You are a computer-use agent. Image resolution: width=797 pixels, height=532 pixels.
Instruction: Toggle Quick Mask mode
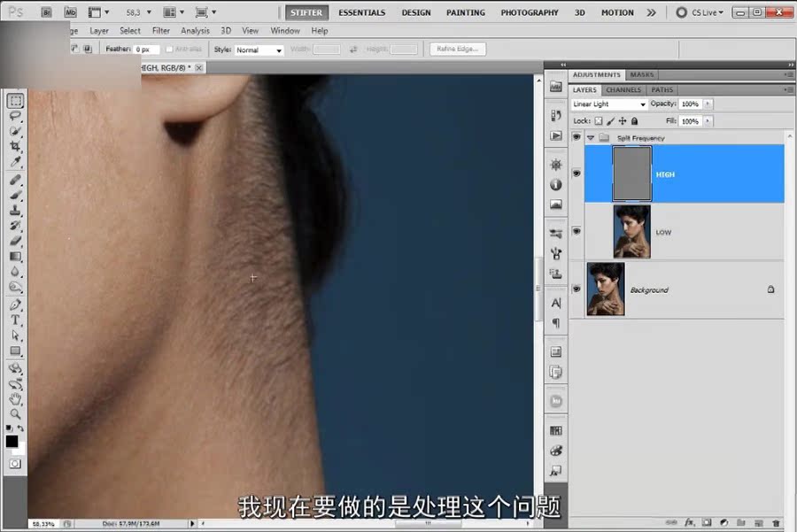click(15, 464)
